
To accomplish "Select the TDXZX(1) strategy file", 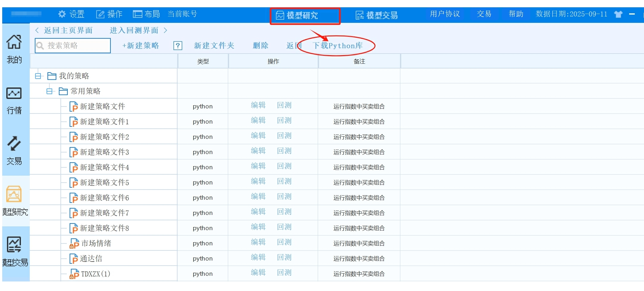I will [95, 274].
